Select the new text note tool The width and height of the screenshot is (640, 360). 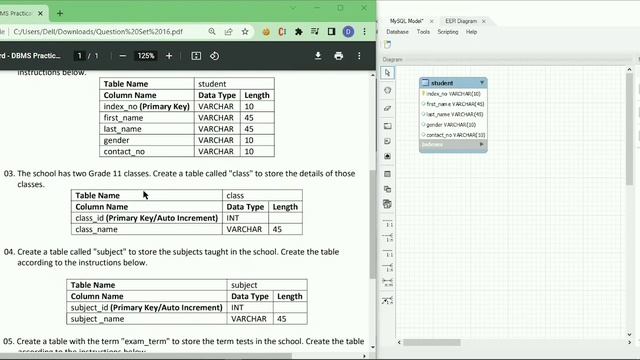pyautogui.click(x=387, y=141)
